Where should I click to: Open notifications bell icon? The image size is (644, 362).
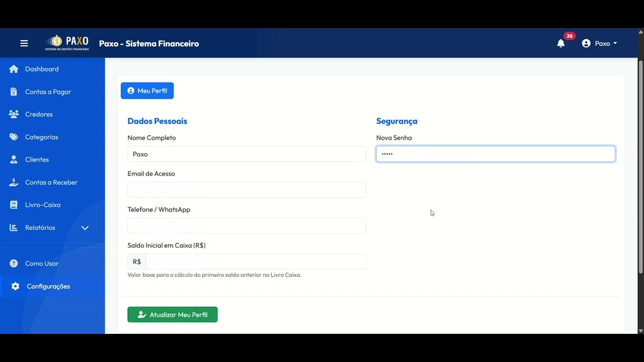(x=561, y=44)
